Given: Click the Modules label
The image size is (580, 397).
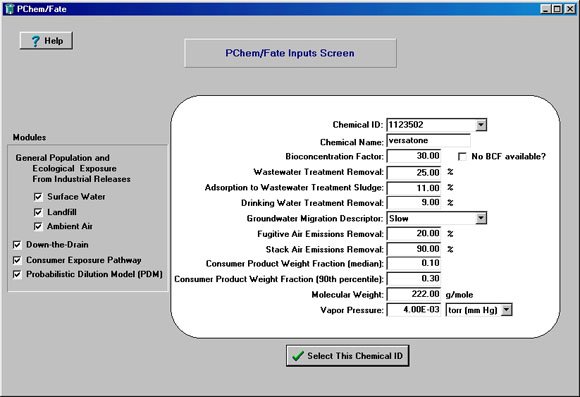Looking at the screenshot, I should click(x=30, y=137).
